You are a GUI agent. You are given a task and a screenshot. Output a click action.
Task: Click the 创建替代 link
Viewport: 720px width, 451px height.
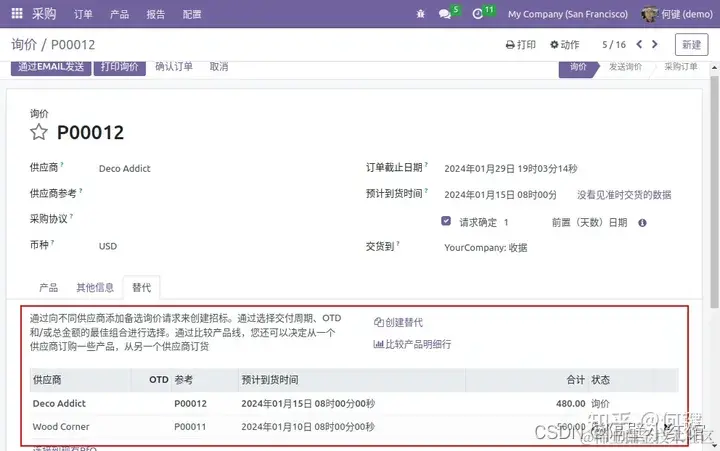coord(399,322)
